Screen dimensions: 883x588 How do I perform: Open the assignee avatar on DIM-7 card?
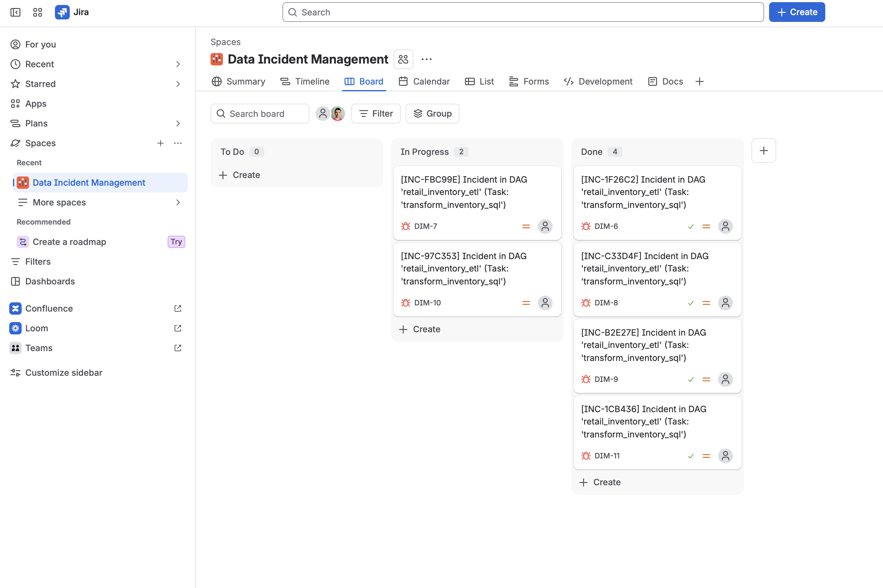pos(545,226)
